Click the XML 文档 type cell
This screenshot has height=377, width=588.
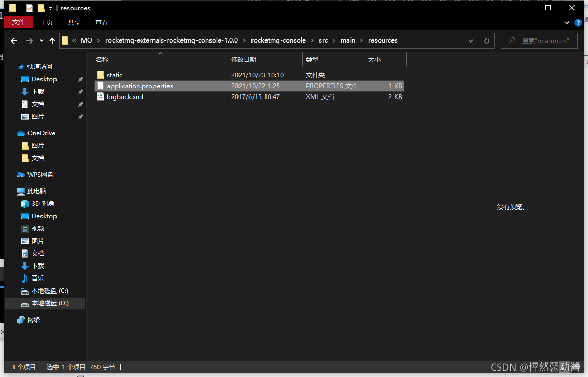320,97
